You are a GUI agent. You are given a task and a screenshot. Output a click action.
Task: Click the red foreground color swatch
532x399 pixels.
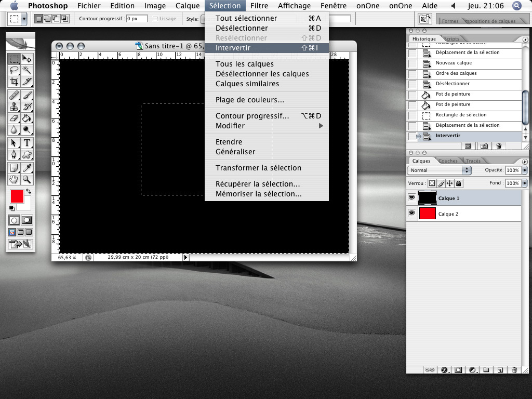(17, 196)
